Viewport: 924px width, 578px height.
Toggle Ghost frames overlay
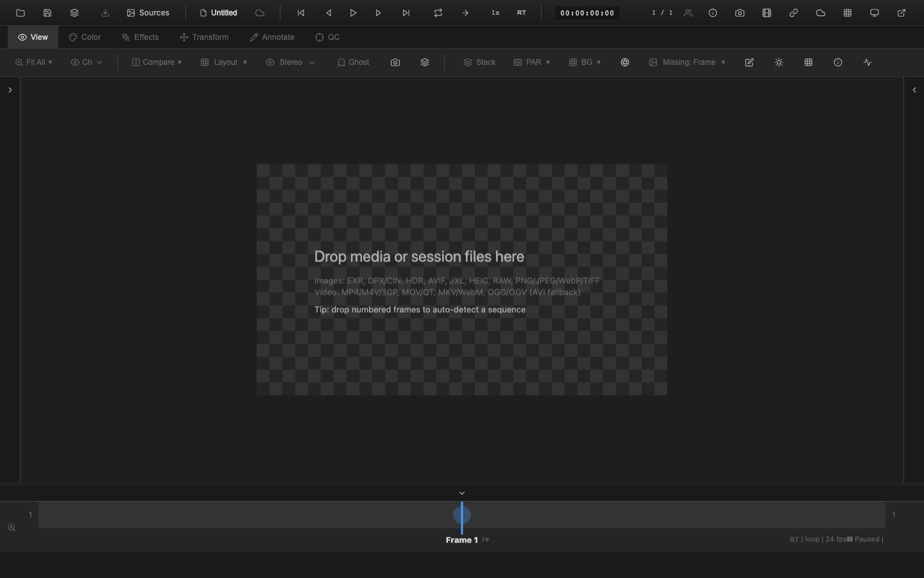354,62
